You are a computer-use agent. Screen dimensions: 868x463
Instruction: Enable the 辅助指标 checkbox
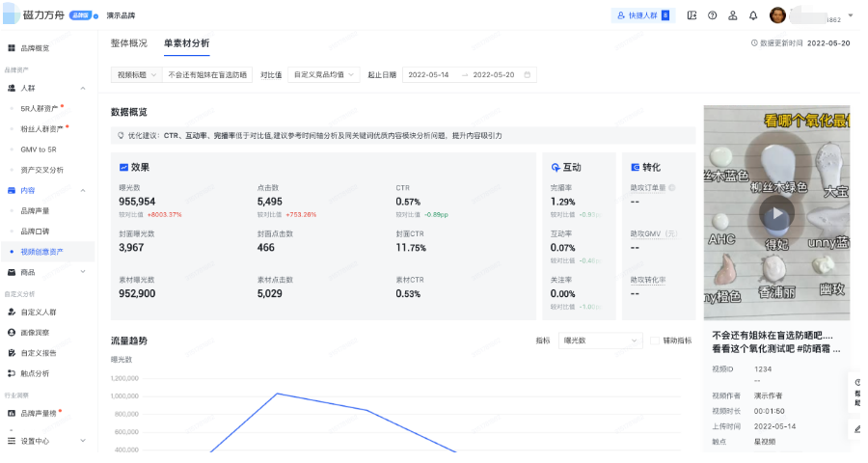(654, 340)
